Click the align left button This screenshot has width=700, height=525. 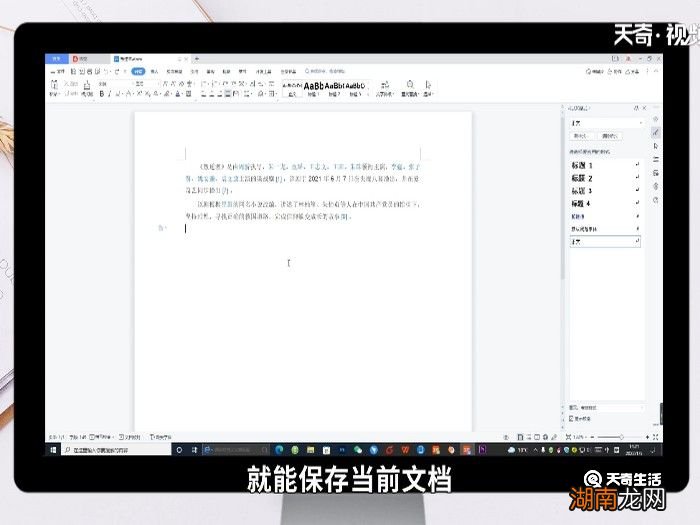click(204, 94)
